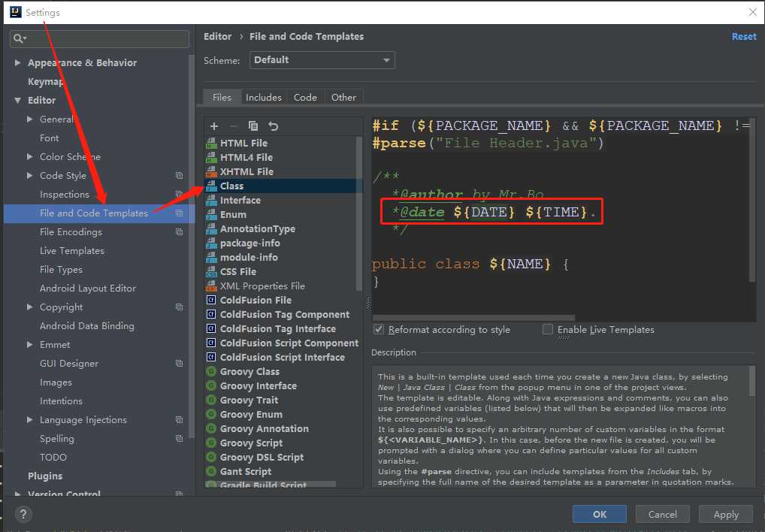Image resolution: width=765 pixels, height=532 pixels.
Task: Click the code editor horizontal scrollbar
Action: pos(473,318)
